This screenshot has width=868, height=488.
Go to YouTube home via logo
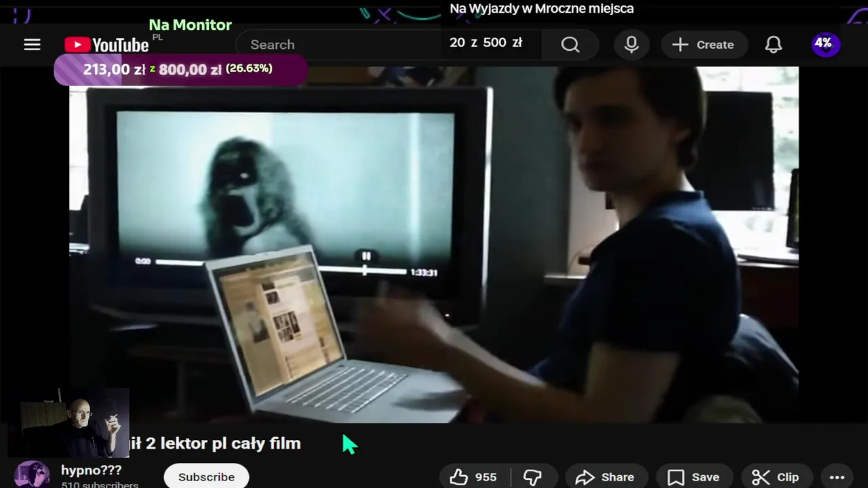[107, 45]
